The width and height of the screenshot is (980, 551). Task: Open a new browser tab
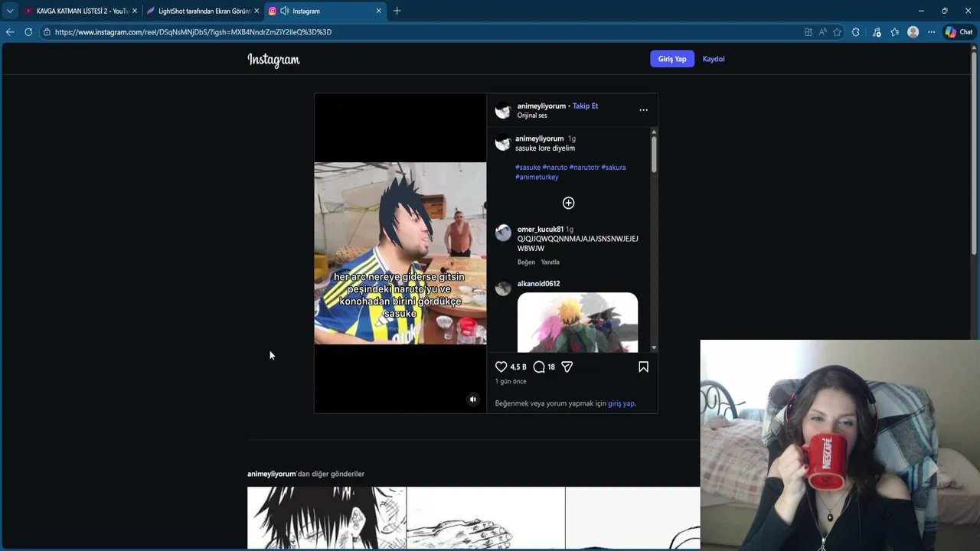(397, 11)
